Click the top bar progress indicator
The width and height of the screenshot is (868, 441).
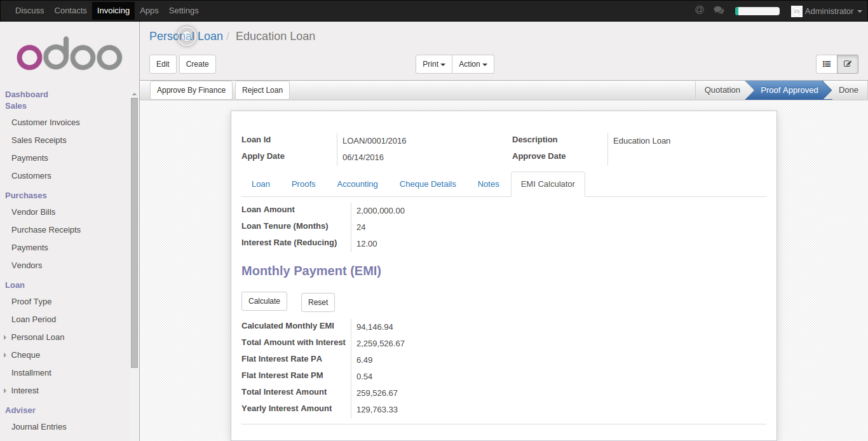click(x=757, y=11)
